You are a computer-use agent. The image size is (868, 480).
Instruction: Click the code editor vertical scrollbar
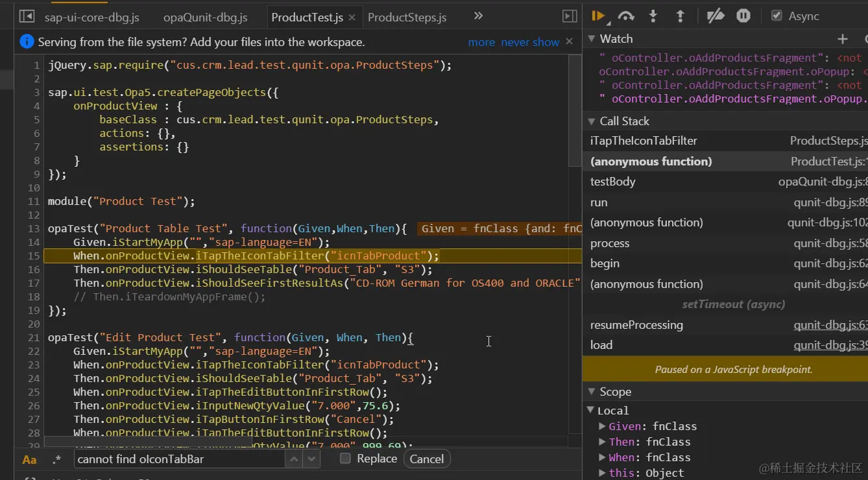[575, 110]
